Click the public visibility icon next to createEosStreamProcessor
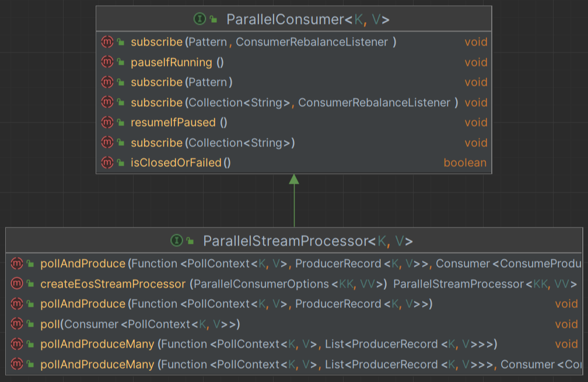The image size is (588, 382). point(30,284)
